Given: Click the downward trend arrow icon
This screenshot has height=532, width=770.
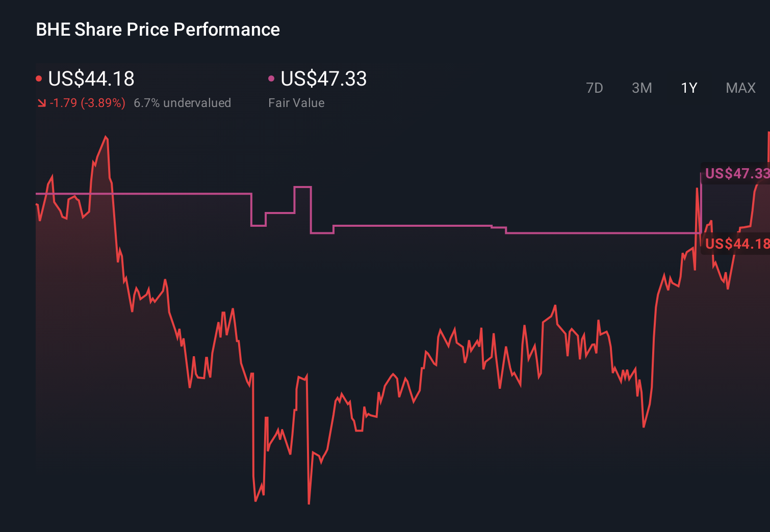Looking at the screenshot, I should 41,102.
